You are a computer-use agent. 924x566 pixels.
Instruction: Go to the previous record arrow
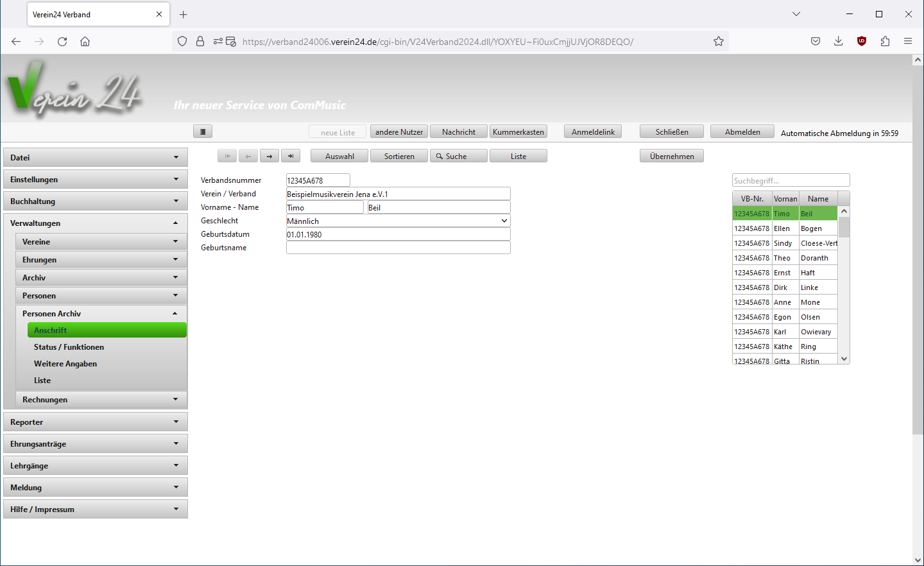(x=248, y=156)
